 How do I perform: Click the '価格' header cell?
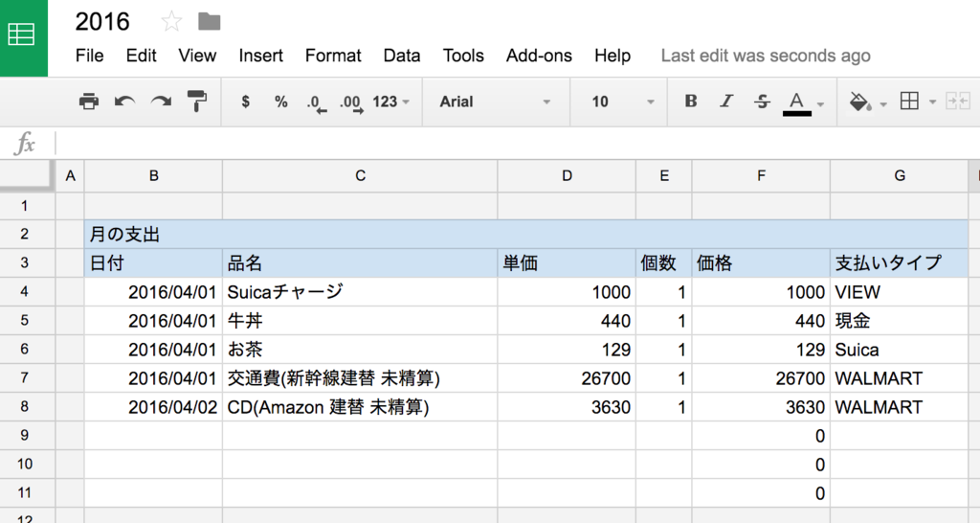(761, 262)
